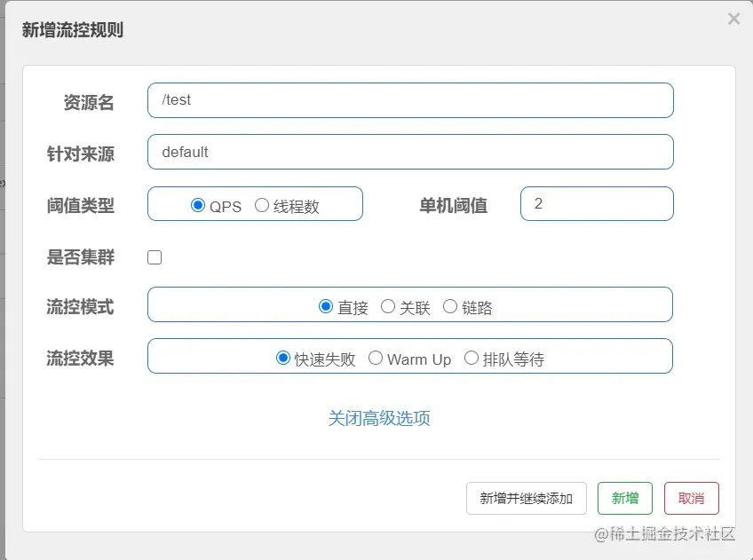Screen dimensions: 753x560
Task: Collapse advanced options via 关闭高级选项 link
Action: 379,418
